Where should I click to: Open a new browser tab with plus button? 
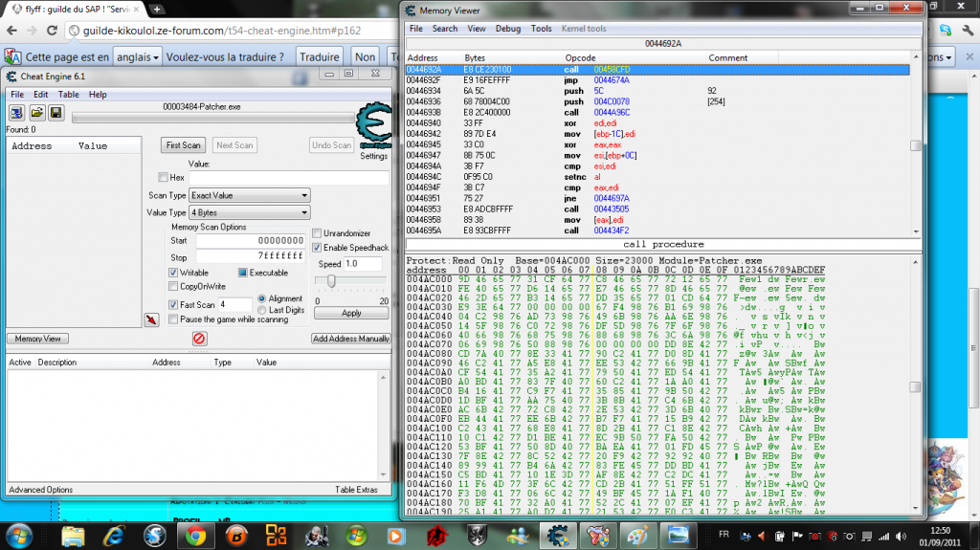(157, 10)
